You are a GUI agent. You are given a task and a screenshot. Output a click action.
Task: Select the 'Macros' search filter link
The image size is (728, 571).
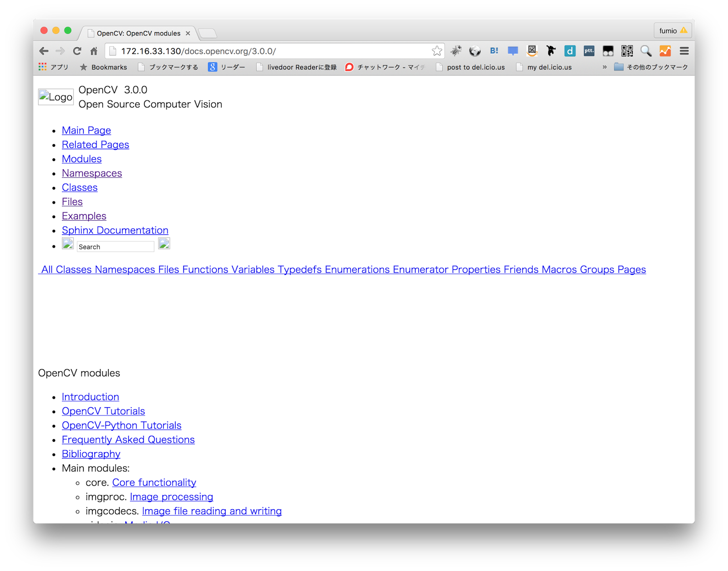[559, 269]
